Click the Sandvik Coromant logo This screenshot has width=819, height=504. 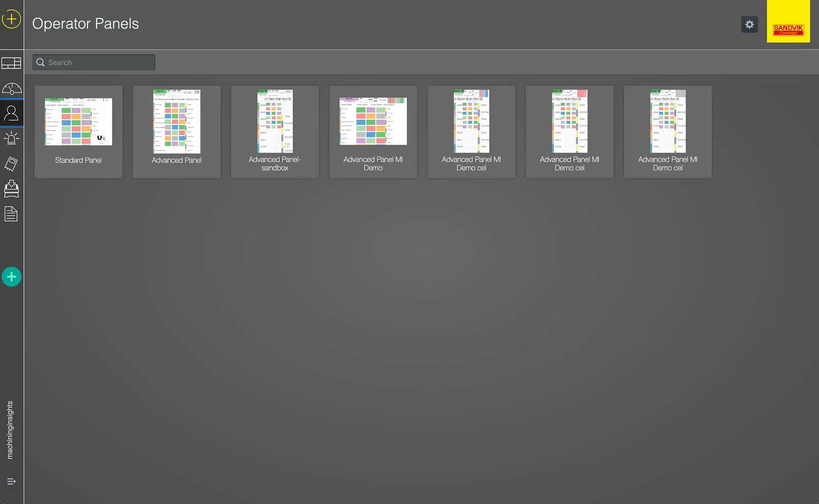click(788, 29)
